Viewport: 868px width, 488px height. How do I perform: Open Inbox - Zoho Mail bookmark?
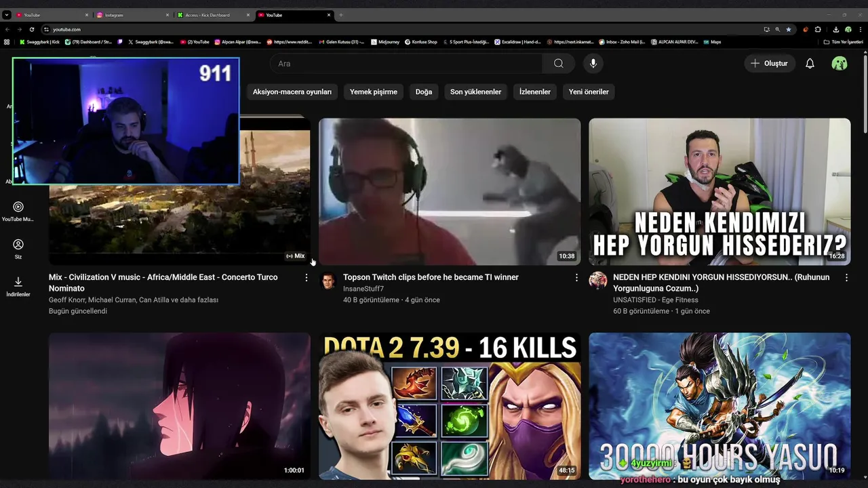(x=622, y=42)
